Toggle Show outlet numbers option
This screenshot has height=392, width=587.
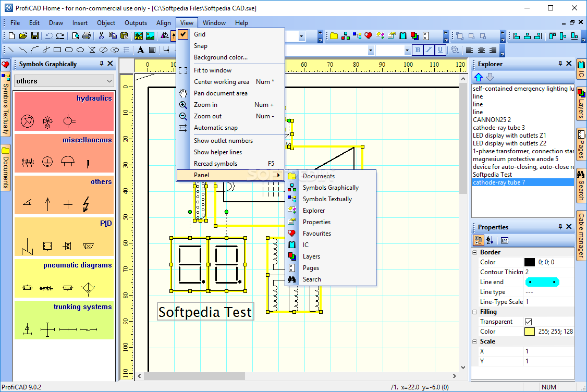click(230, 141)
